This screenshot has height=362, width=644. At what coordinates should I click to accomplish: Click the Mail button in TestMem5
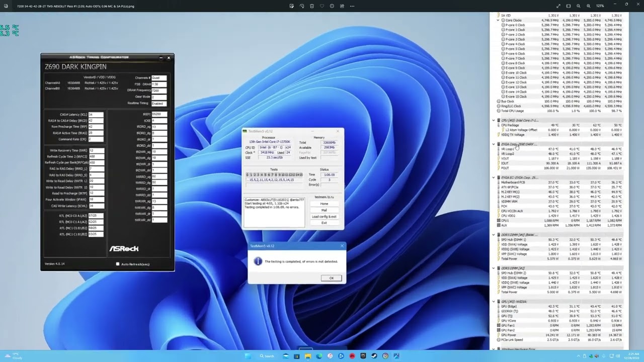coord(324,210)
